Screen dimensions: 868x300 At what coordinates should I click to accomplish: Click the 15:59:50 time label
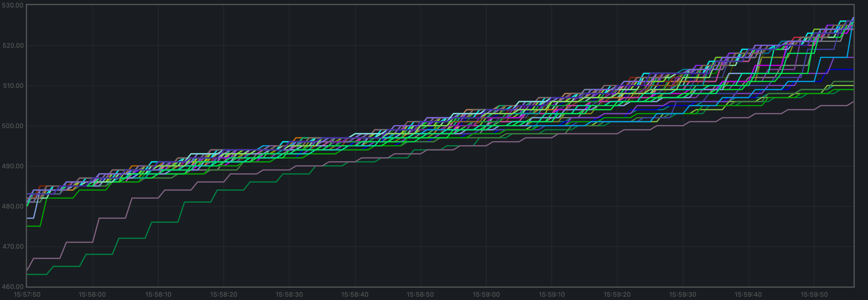click(814, 295)
